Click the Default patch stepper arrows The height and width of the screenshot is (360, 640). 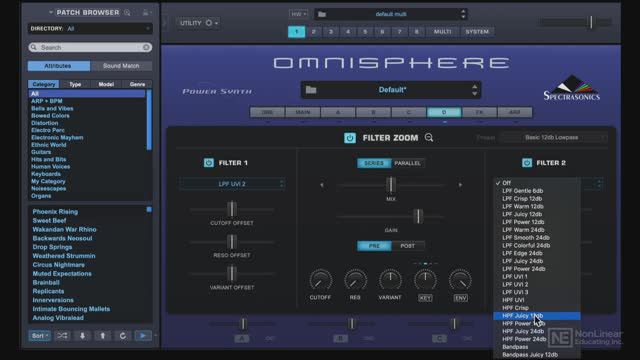(x=474, y=90)
